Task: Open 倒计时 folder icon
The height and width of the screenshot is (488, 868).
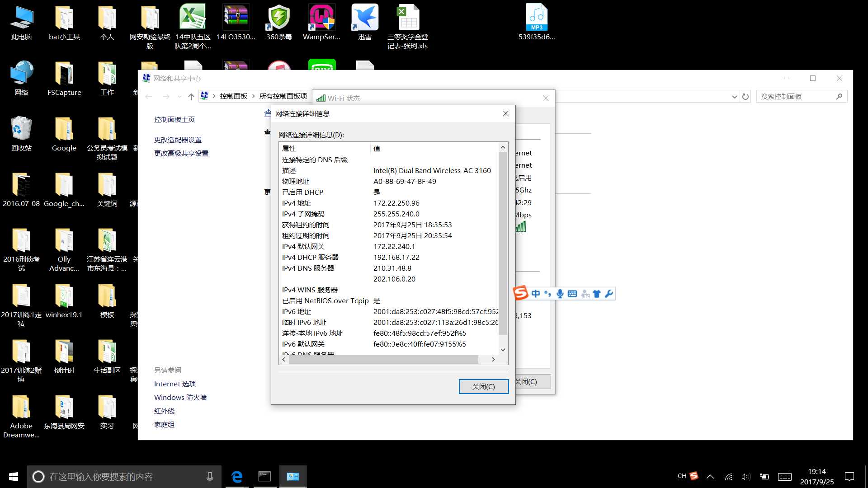Action: point(64,356)
